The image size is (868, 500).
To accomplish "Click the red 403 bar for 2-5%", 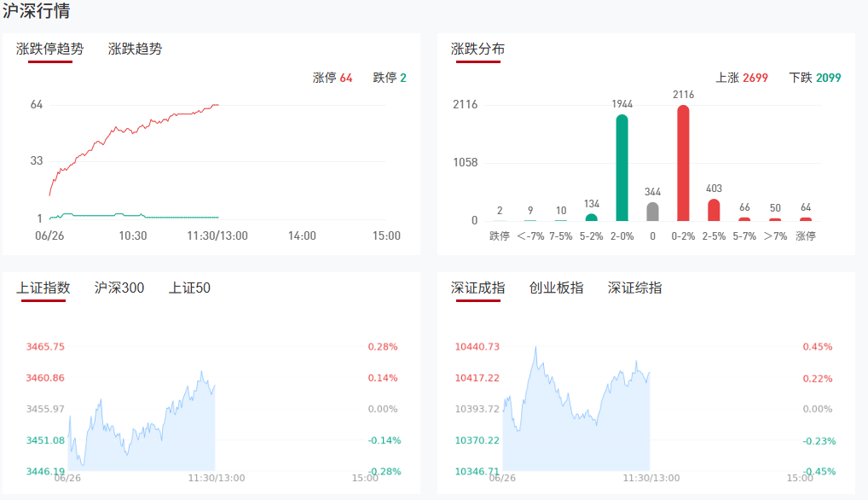I will click(714, 210).
